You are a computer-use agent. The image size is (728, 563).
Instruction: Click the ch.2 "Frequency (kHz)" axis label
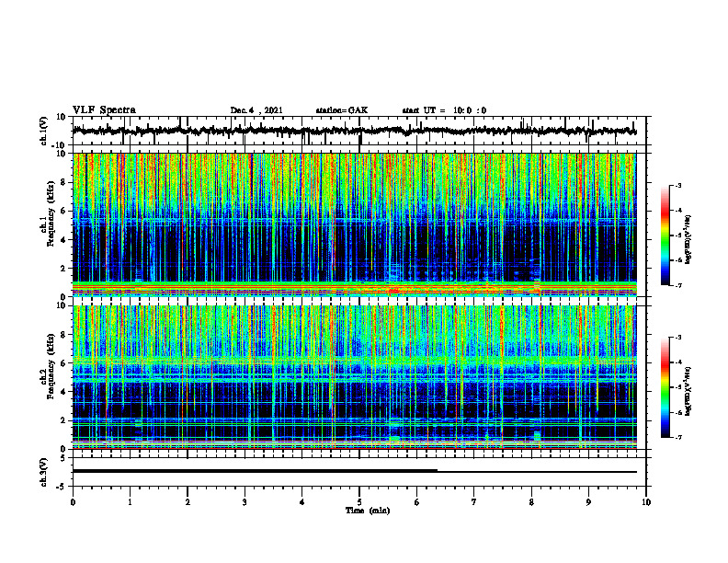coord(51,366)
